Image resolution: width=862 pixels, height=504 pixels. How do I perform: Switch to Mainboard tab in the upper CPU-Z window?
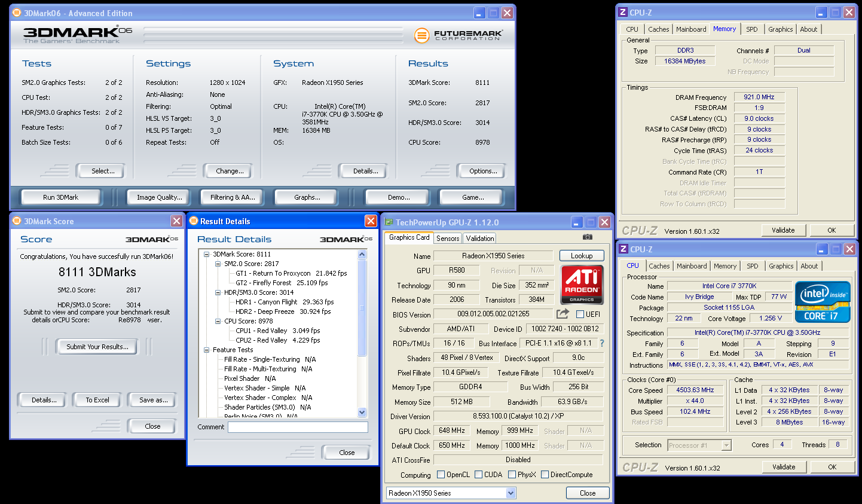point(691,29)
